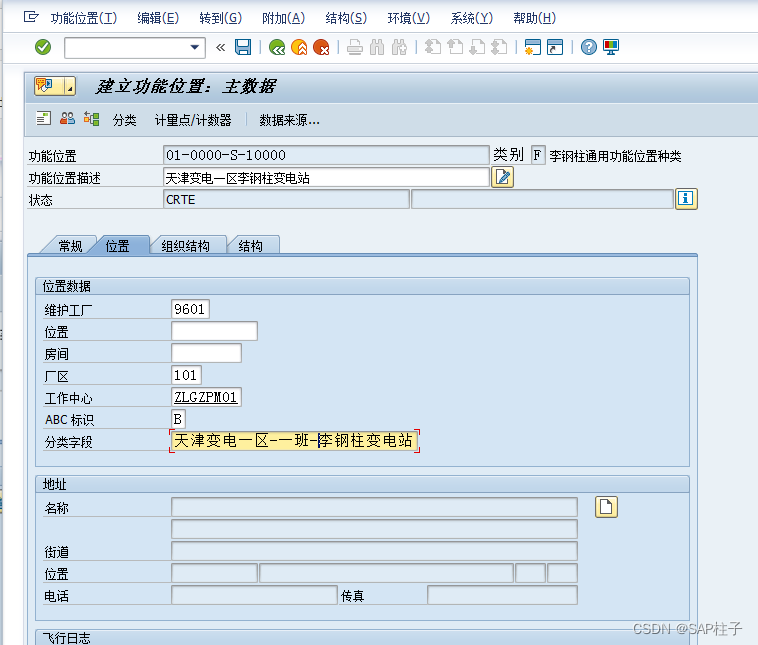758x645 pixels.
Task: Go to Last Page icon
Action: [499, 47]
